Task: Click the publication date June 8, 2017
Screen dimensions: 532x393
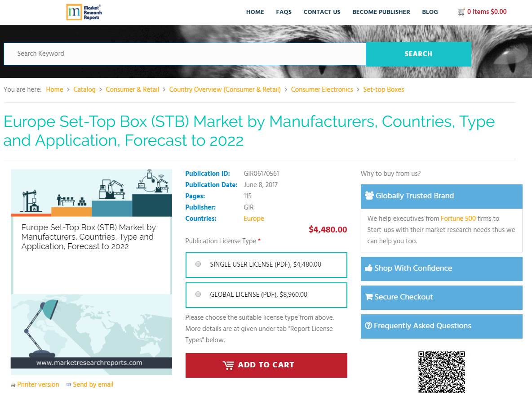Action: [261, 185]
